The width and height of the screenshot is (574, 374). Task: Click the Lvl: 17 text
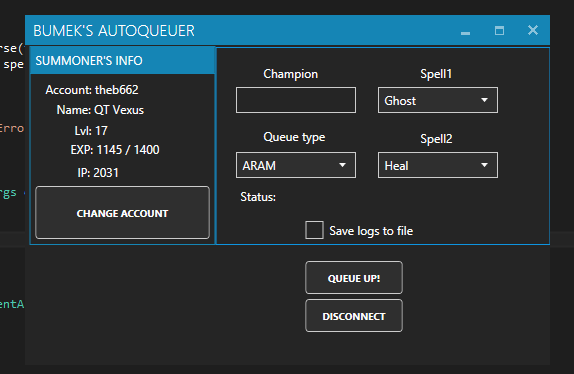click(x=91, y=131)
